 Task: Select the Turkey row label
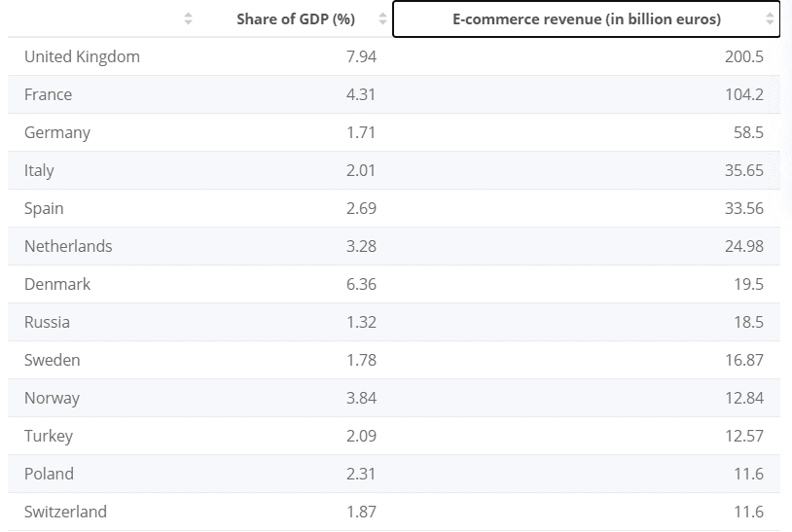coord(49,436)
